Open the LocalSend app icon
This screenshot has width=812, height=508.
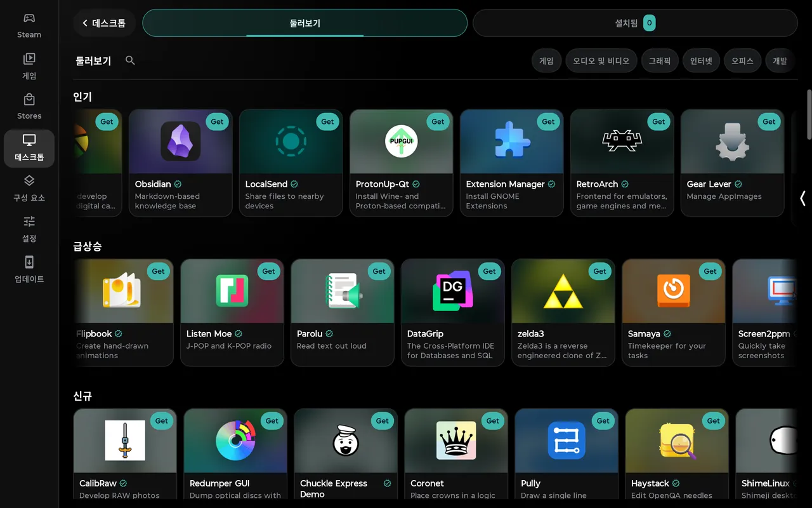[291, 141]
